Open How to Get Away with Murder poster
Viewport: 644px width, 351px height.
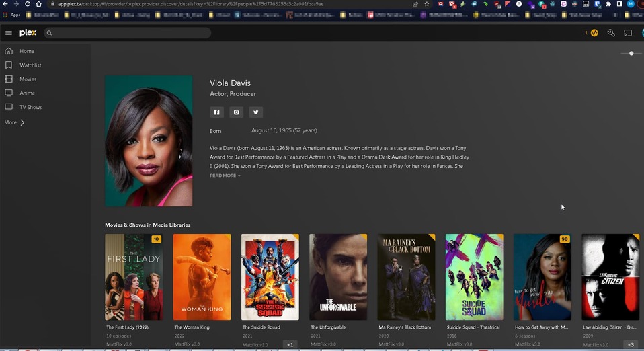point(542,277)
